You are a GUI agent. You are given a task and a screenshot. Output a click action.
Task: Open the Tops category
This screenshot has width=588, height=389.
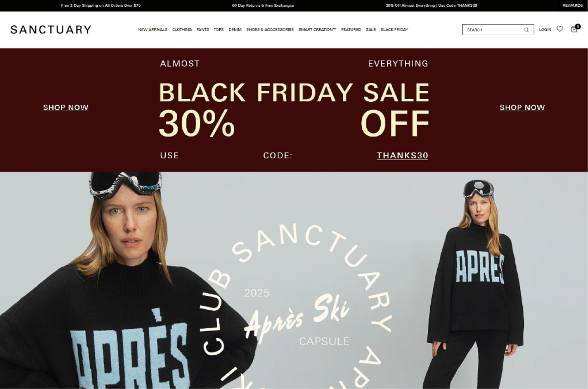click(x=218, y=30)
